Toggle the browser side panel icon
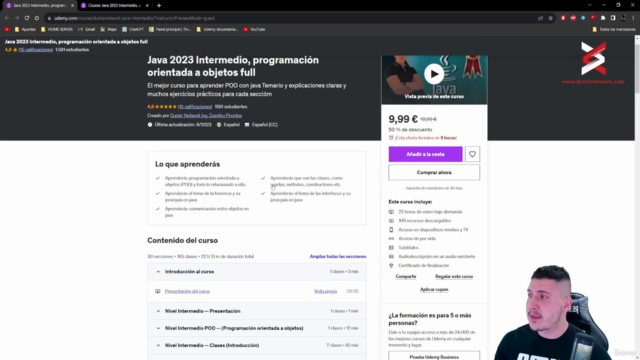 point(613,18)
